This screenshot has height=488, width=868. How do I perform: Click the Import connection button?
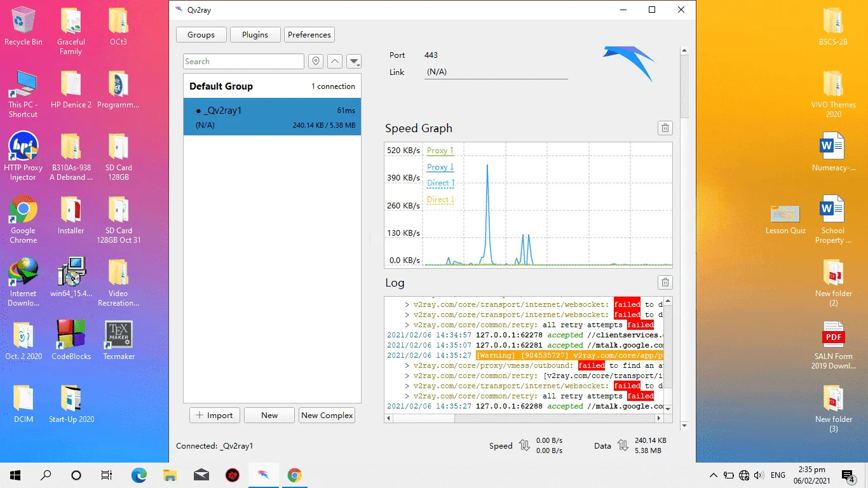215,416
